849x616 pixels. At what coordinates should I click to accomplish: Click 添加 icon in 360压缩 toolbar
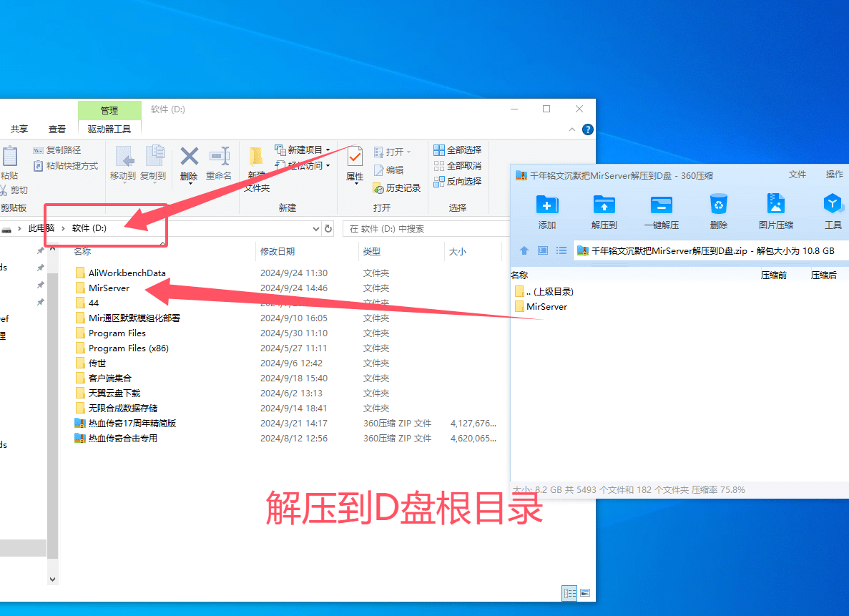coord(547,205)
